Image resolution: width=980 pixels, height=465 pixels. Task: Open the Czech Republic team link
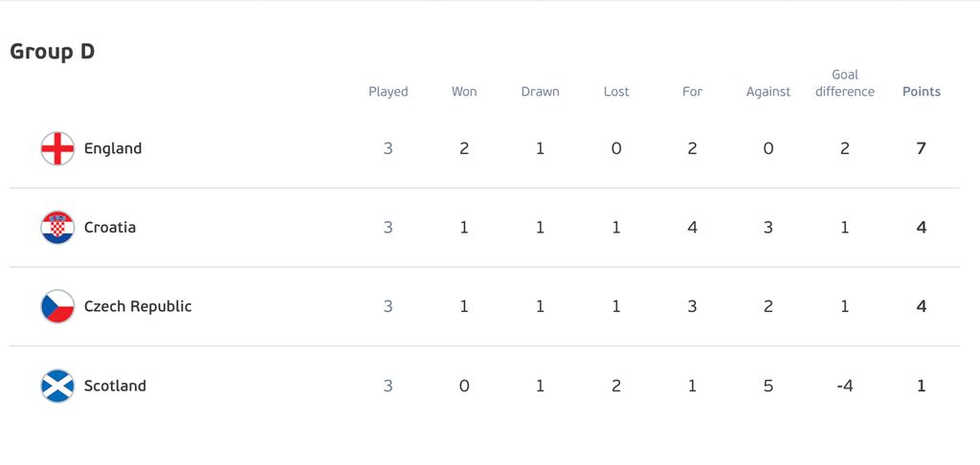coord(138,306)
